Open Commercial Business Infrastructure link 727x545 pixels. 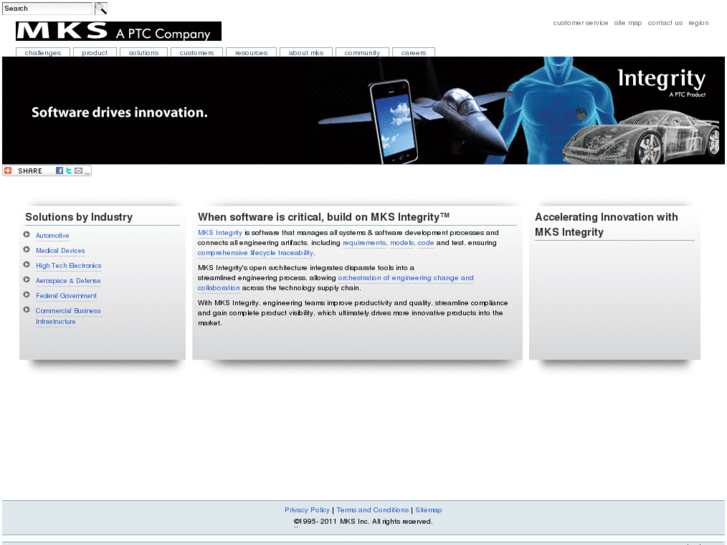click(x=68, y=316)
